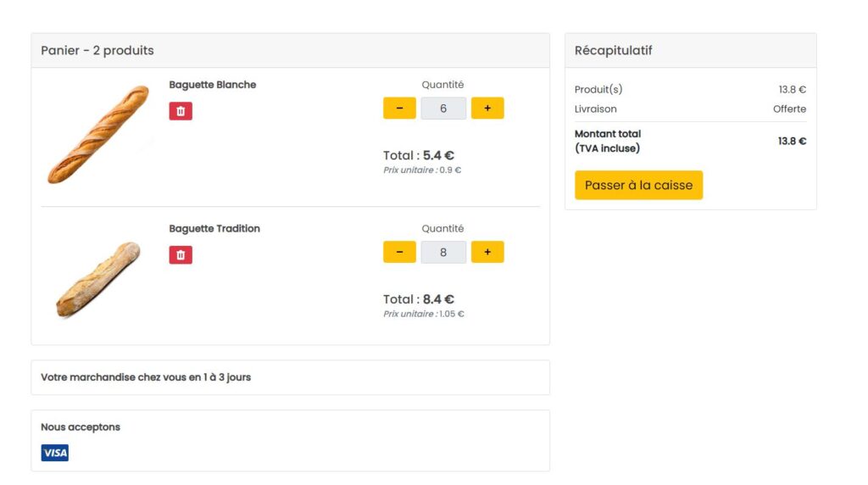Click the bold 13.8 € total amount
This screenshot has height=485, width=868.
click(x=792, y=142)
